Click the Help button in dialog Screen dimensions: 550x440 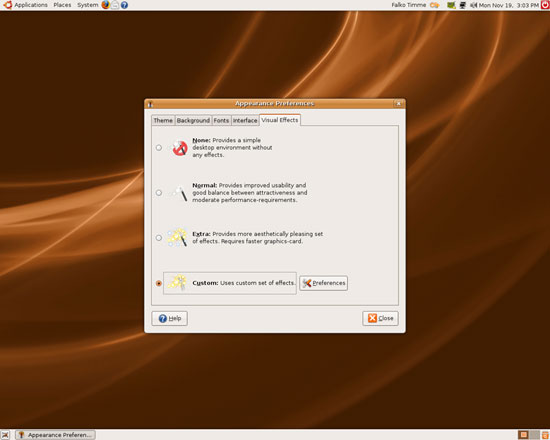[169, 318]
